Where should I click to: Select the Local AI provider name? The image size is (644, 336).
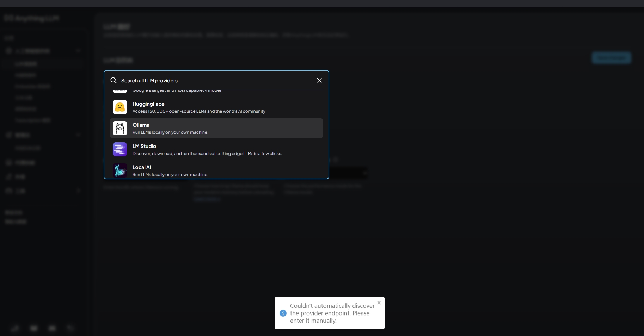(142, 167)
